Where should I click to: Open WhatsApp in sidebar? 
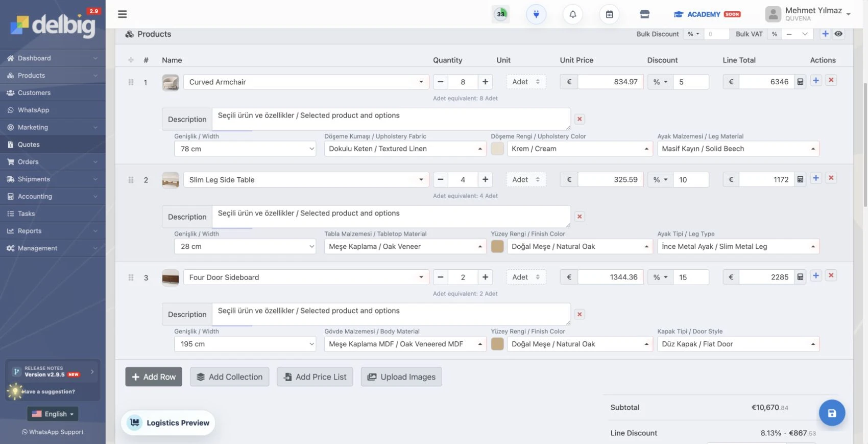[x=53, y=110]
